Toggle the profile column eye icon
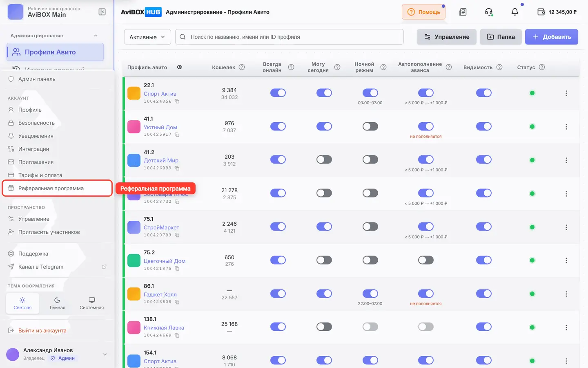The width and height of the screenshot is (588, 368). pyautogui.click(x=180, y=67)
